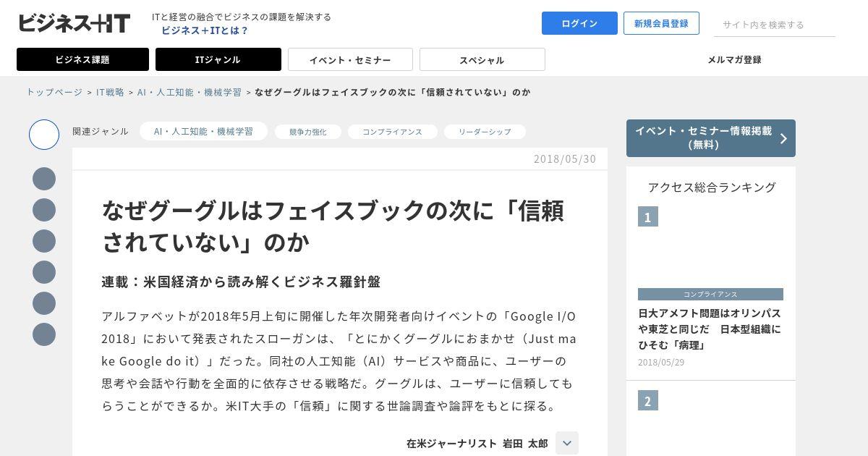This screenshot has width=868, height=456.
Task: Select the コンプライアンス genre tag
Action: click(392, 132)
